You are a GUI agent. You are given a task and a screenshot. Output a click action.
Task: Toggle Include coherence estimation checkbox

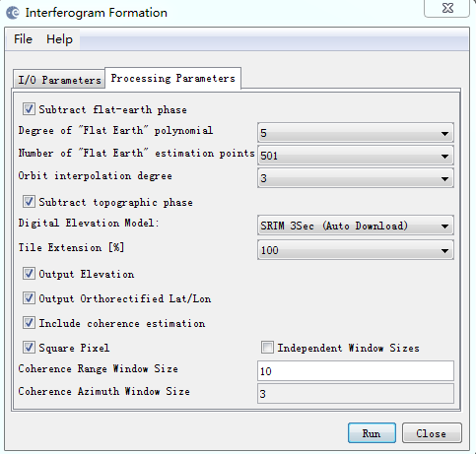click(29, 323)
